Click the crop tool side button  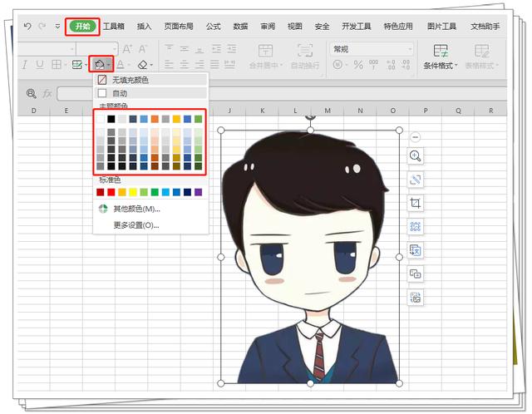click(416, 204)
